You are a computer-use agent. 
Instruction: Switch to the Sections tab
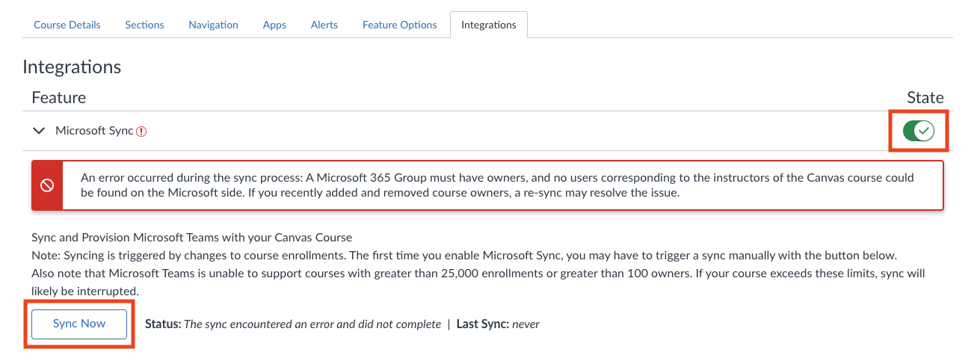click(144, 25)
